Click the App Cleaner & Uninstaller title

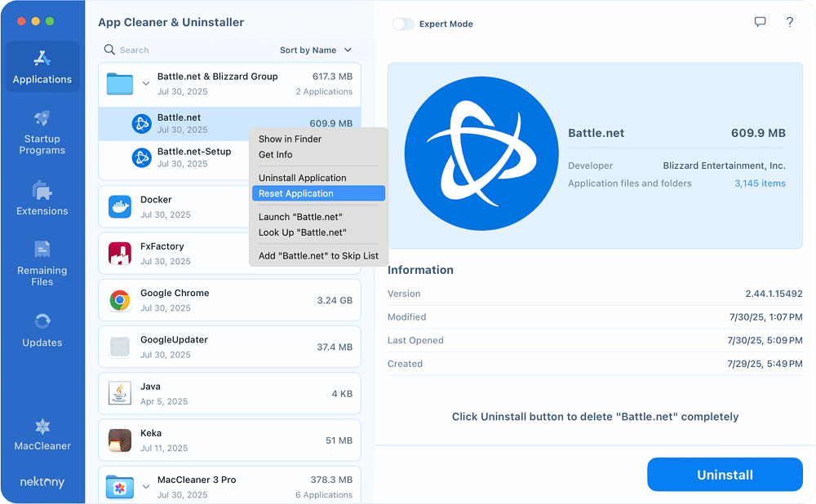tap(171, 22)
